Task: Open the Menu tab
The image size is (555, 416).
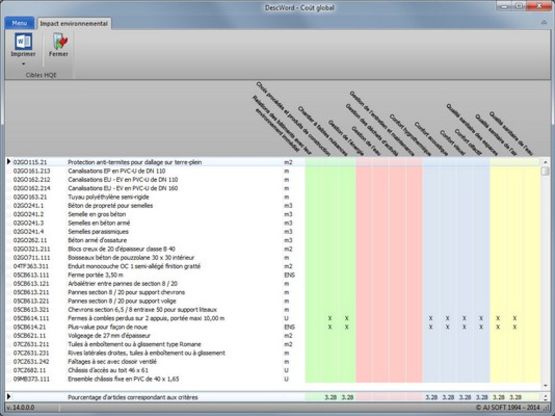Action: pos(19,23)
